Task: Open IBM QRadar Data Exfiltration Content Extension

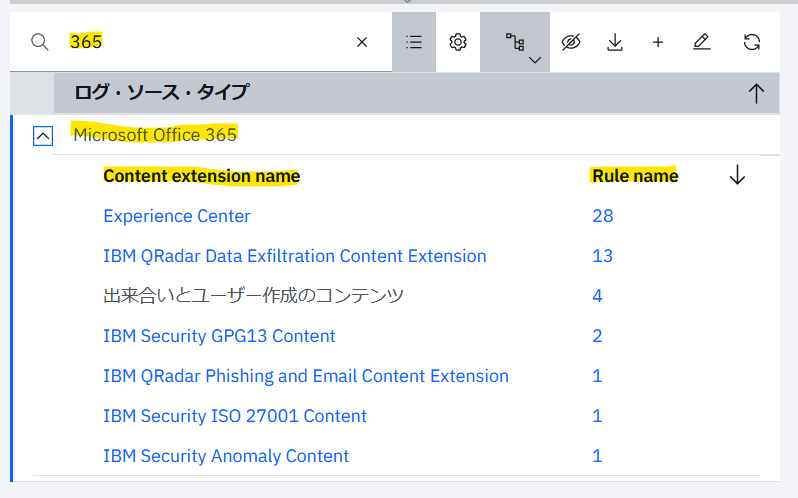Action: point(295,256)
